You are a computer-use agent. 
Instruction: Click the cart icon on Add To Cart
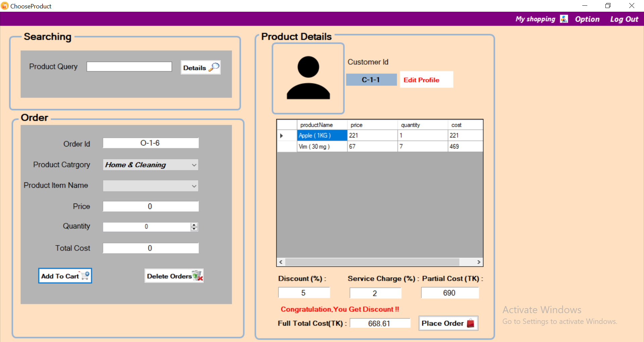coord(85,276)
